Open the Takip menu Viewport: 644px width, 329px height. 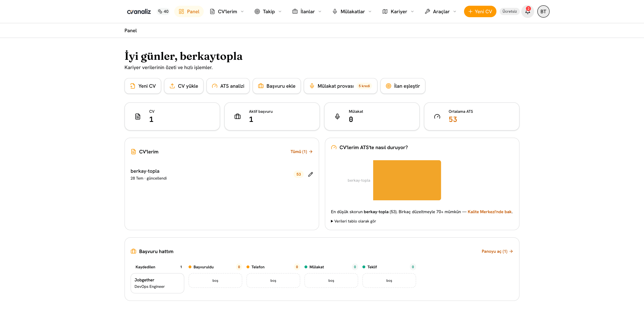268,11
